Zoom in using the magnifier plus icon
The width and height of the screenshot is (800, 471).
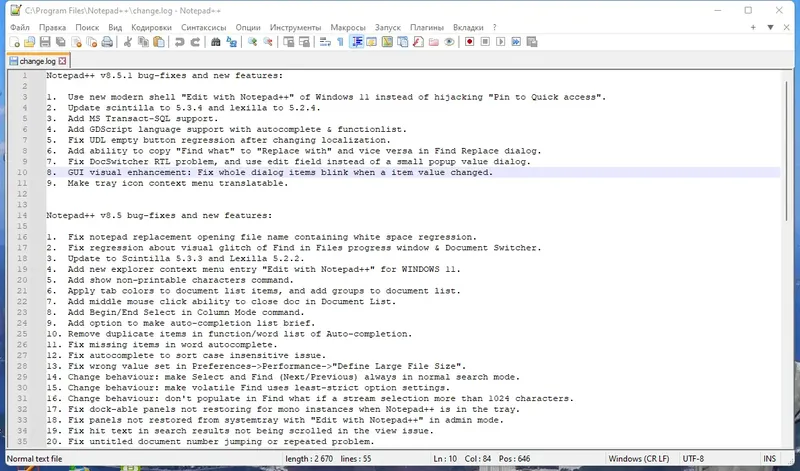point(252,42)
